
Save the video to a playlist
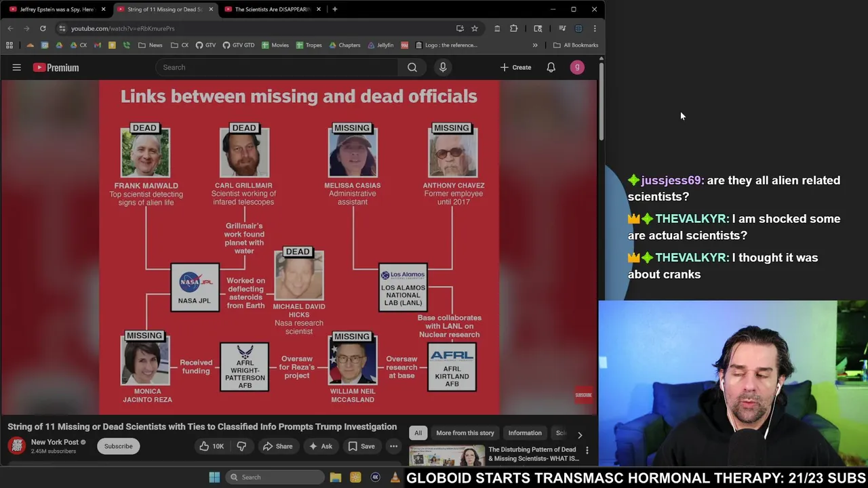coord(361,446)
